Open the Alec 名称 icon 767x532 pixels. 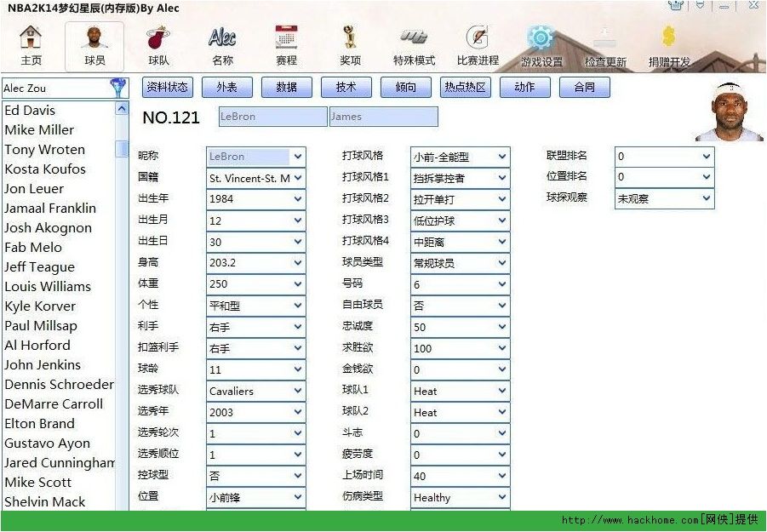[x=222, y=46]
